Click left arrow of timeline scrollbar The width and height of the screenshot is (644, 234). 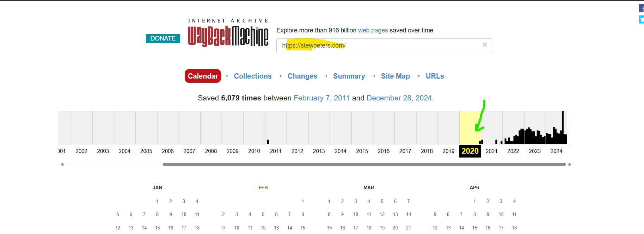62,164
